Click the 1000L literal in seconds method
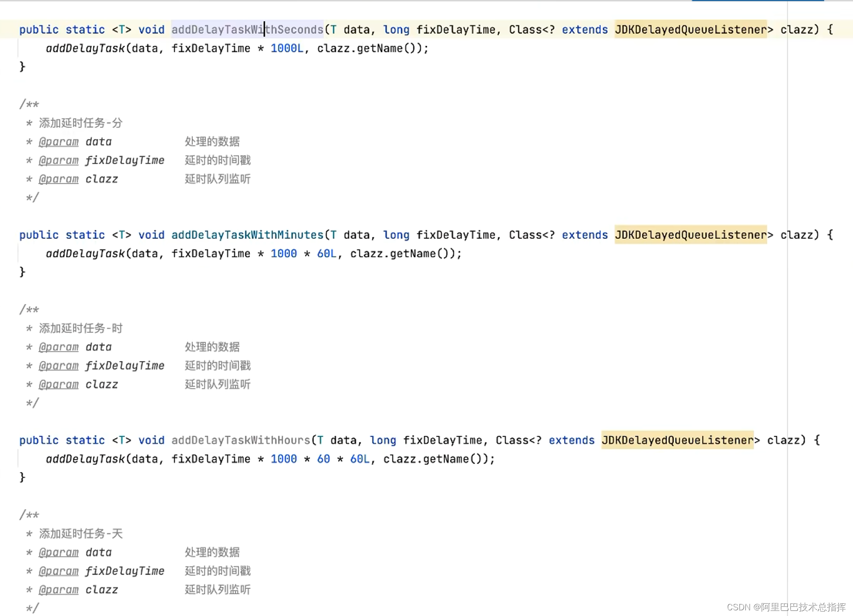853x616 pixels. [x=287, y=49]
